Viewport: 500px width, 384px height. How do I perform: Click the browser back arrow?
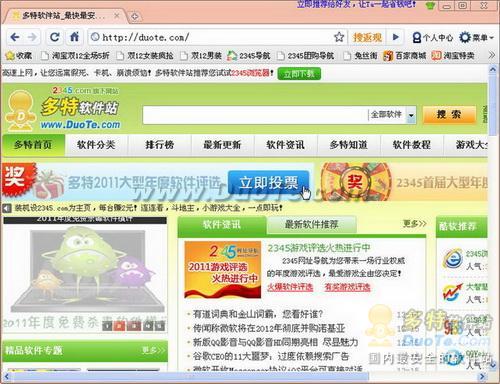point(15,37)
